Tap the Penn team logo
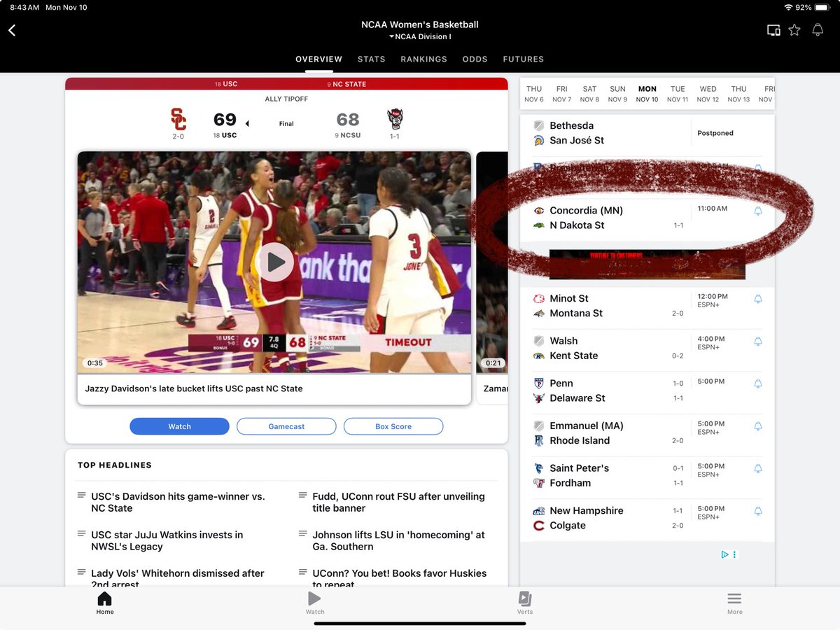The height and width of the screenshot is (630, 840). point(539,384)
